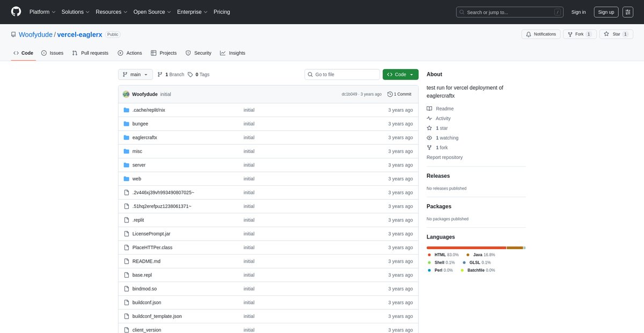This screenshot has height=333, width=644.
Task: Switch to the Pull requests tab
Action: tap(90, 53)
